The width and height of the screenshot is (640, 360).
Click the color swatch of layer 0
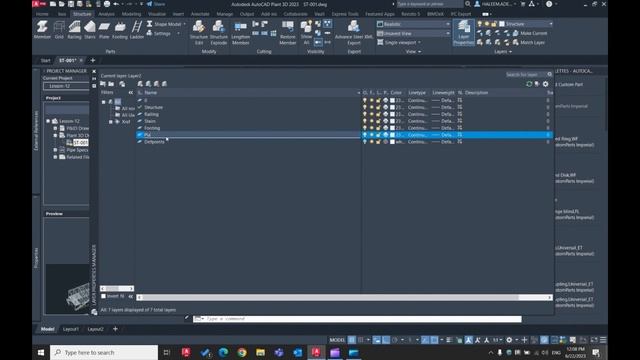[392, 100]
